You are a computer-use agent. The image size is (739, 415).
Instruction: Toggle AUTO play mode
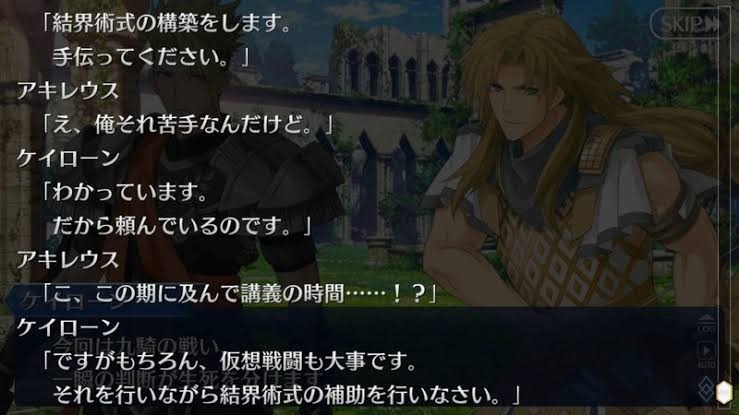click(x=706, y=356)
